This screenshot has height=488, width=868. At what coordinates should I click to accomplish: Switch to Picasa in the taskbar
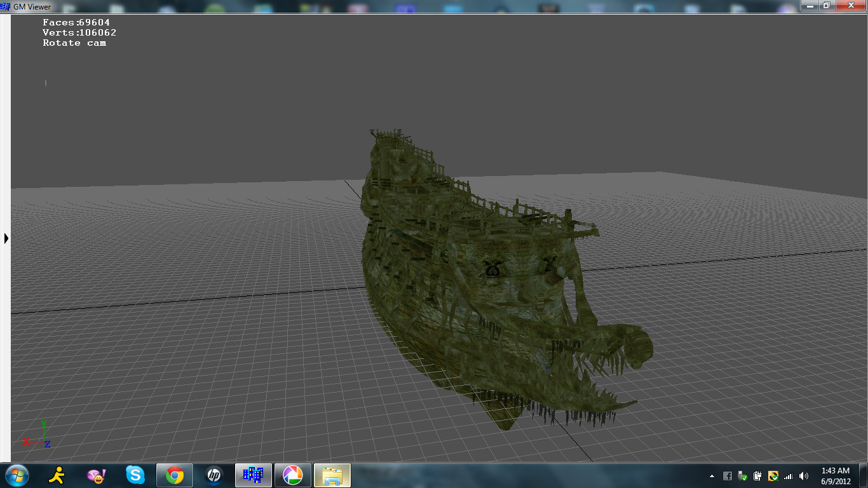(x=293, y=475)
